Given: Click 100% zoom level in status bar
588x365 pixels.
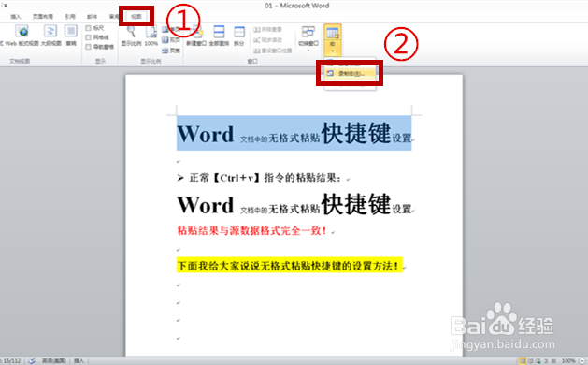Looking at the screenshot, I should (x=568, y=361).
